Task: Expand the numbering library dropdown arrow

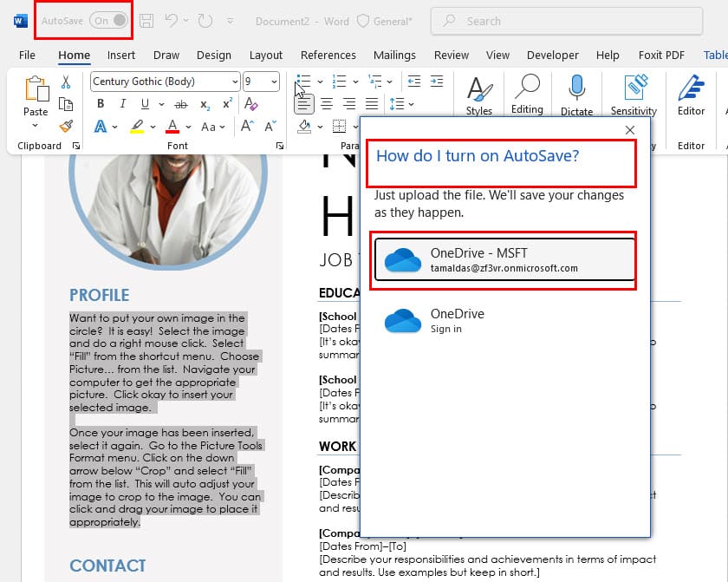Action: (355, 82)
